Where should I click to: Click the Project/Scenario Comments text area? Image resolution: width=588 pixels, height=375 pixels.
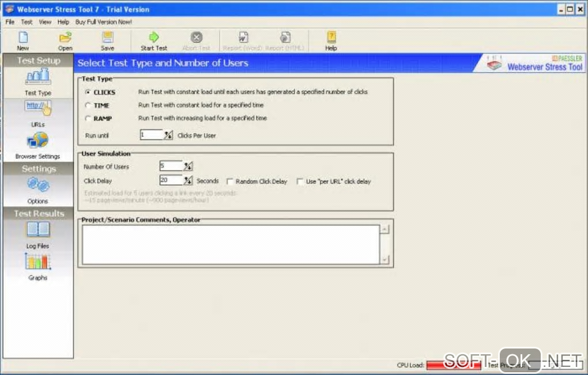pyautogui.click(x=231, y=245)
